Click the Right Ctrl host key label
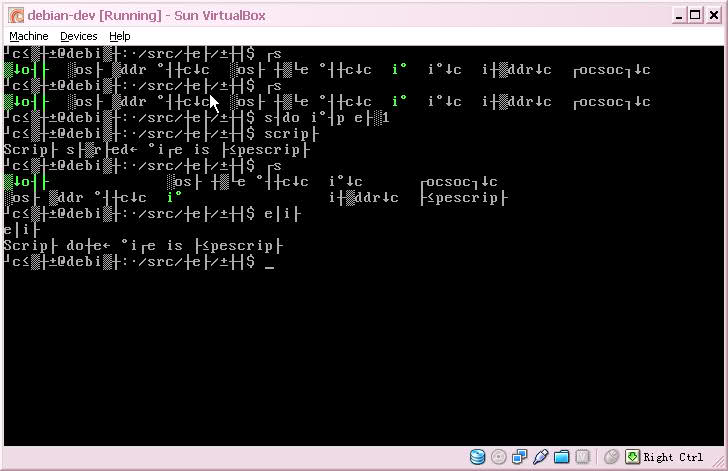The height and width of the screenshot is (471, 728). coord(673,457)
